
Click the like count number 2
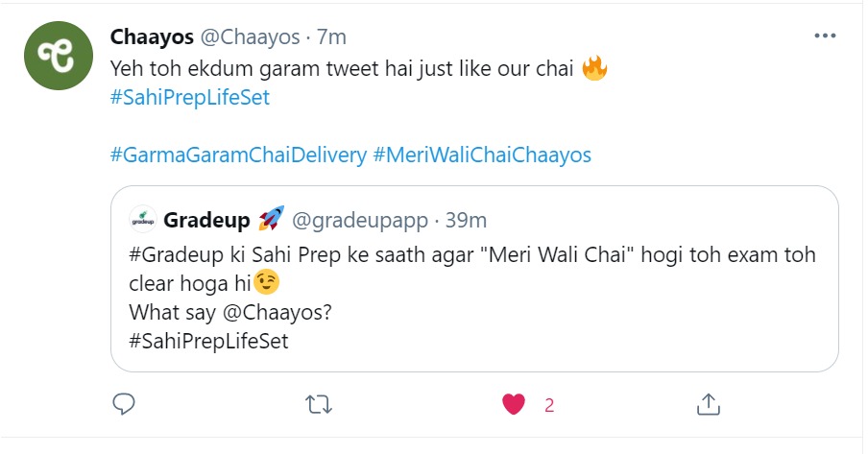pyautogui.click(x=549, y=405)
